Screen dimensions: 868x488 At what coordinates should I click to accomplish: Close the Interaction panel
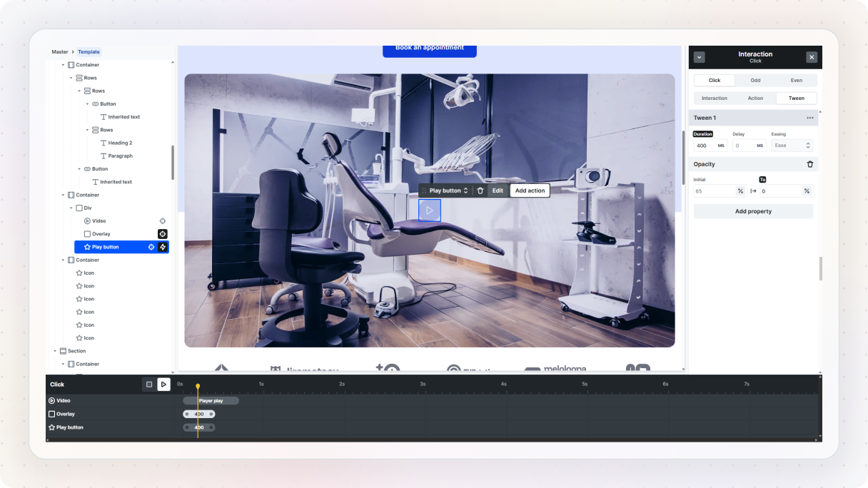pyautogui.click(x=812, y=57)
